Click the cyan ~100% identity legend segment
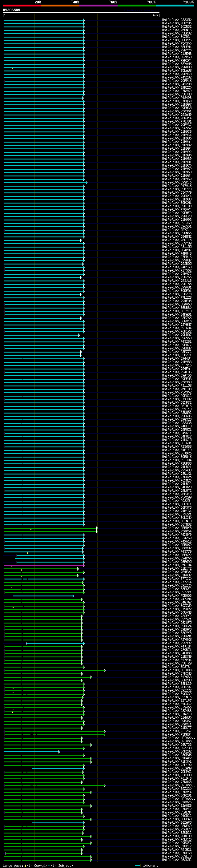Viewport: 197px width, 868px height. [175, 6]
